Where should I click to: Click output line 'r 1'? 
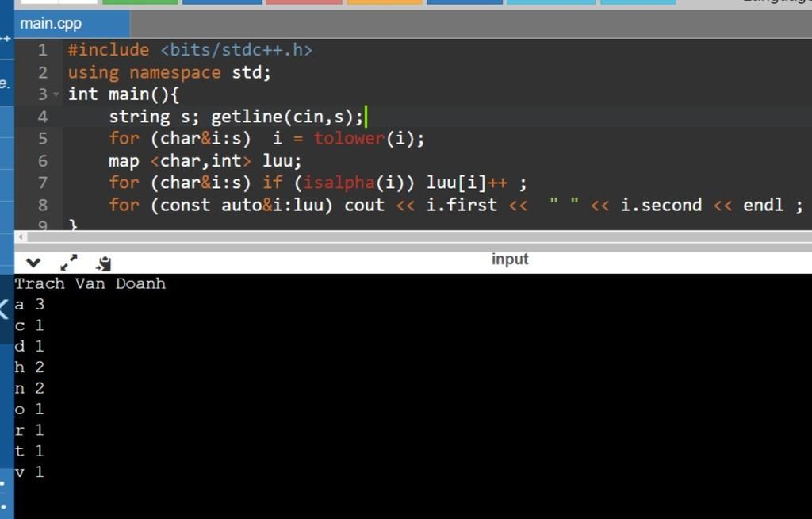pos(29,430)
